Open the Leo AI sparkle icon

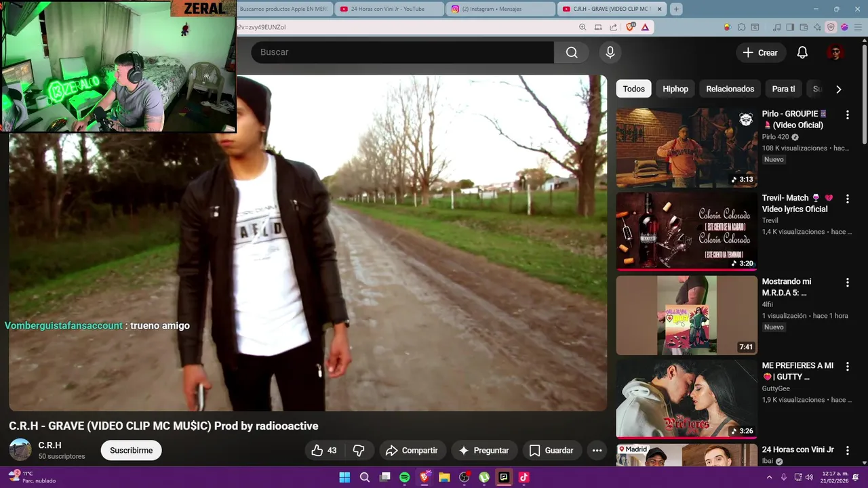(x=817, y=27)
